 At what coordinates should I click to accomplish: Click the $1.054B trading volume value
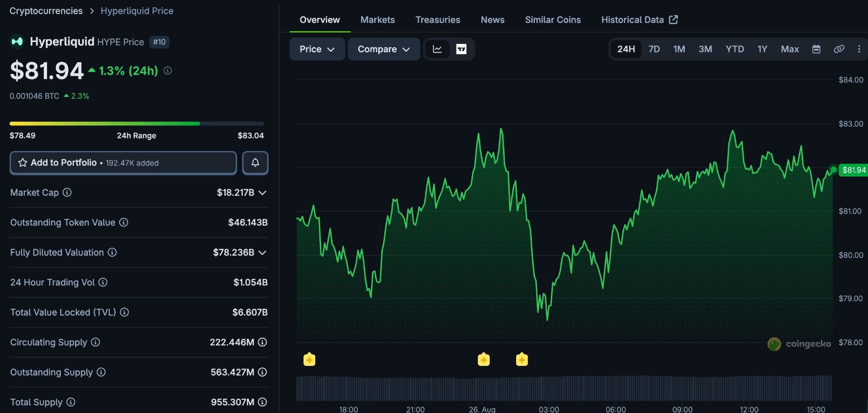(x=250, y=282)
